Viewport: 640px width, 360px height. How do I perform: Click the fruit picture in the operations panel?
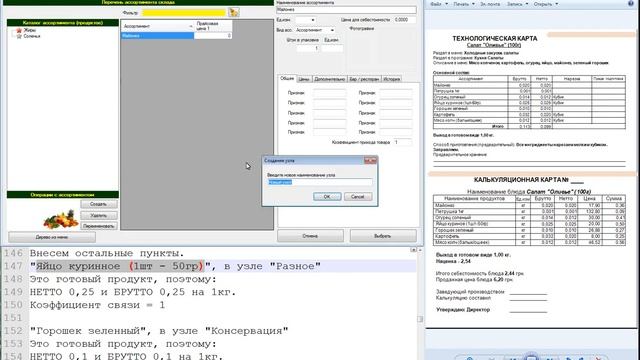(x=61, y=219)
